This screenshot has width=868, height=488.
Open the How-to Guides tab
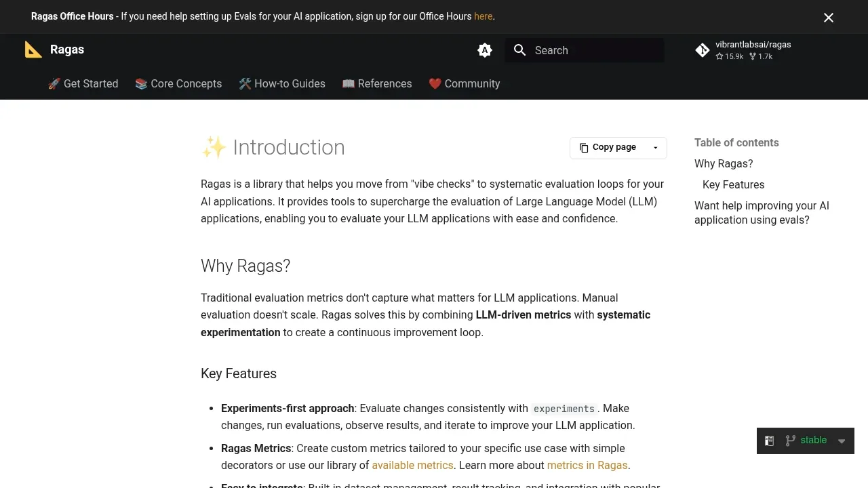click(282, 84)
